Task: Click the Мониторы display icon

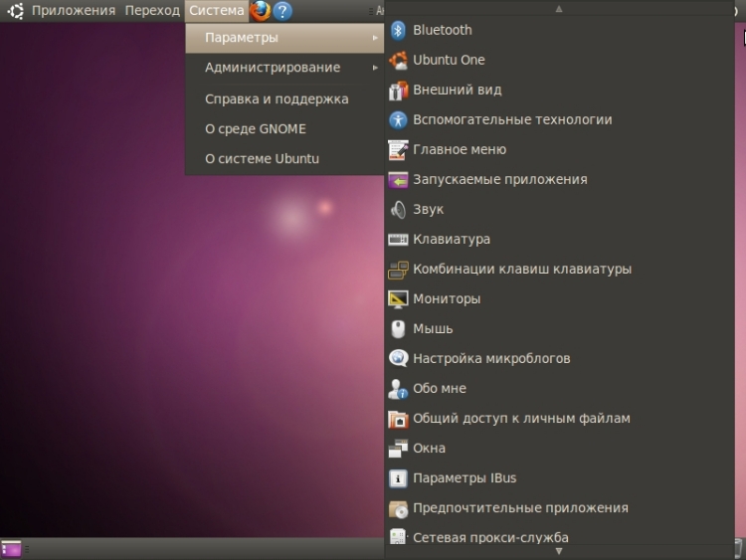Action: (398, 299)
